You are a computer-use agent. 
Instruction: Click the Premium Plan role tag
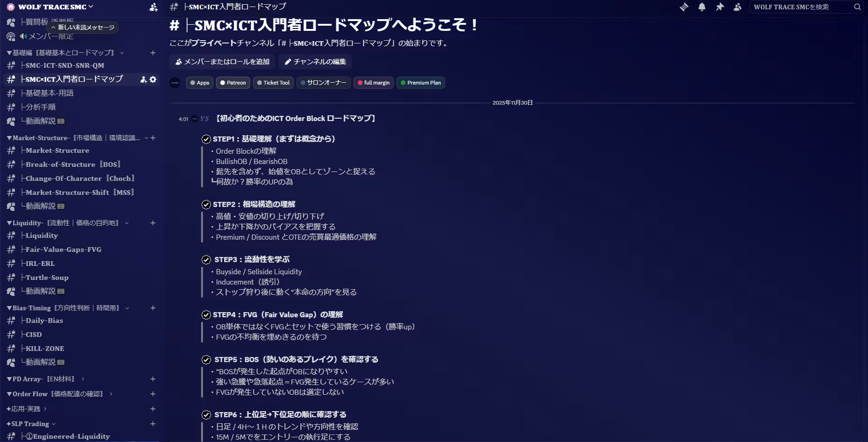(x=421, y=83)
